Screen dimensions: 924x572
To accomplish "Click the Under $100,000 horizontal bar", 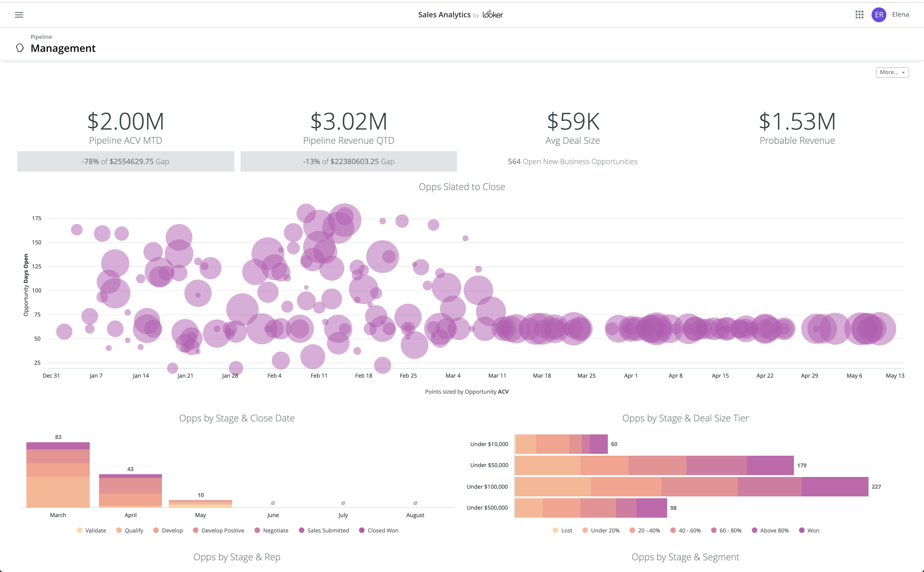I will point(691,487).
